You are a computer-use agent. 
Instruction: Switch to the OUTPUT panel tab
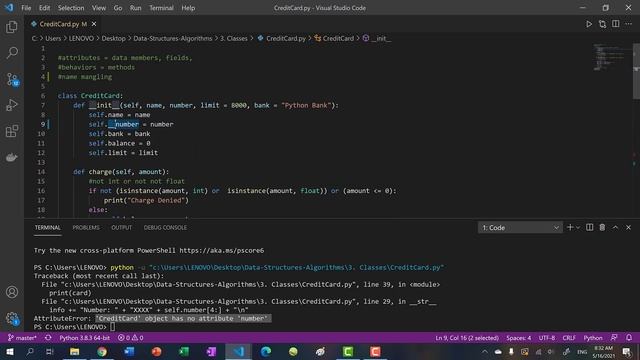pyautogui.click(x=122, y=227)
